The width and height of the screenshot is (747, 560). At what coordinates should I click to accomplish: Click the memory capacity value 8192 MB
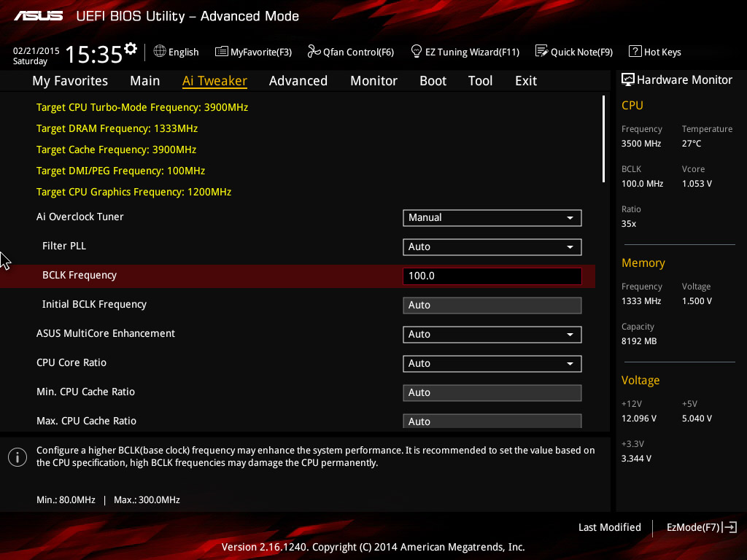(639, 341)
